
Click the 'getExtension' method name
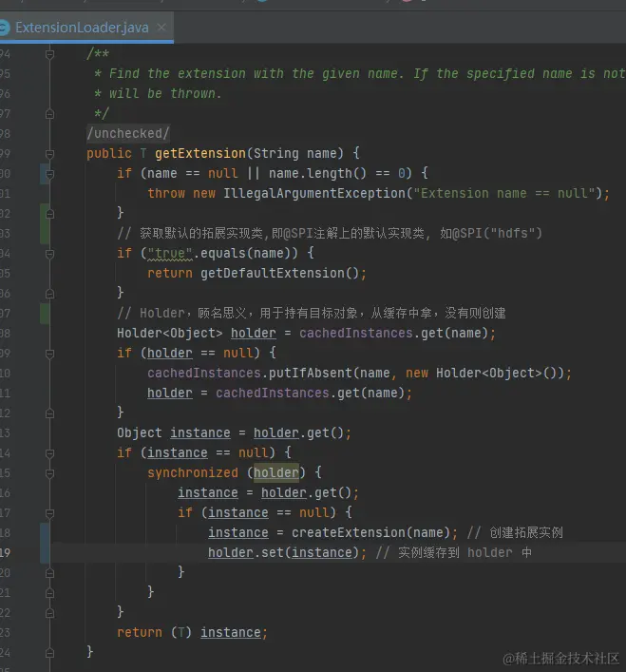200,153
